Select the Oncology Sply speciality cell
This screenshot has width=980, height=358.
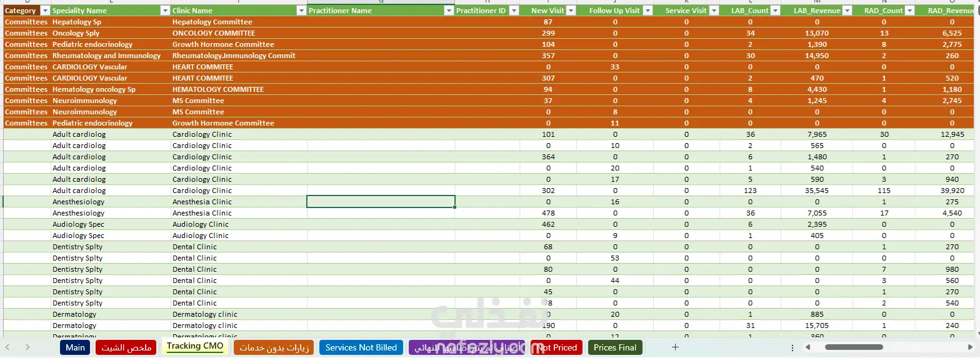pyautogui.click(x=111, y=33)
